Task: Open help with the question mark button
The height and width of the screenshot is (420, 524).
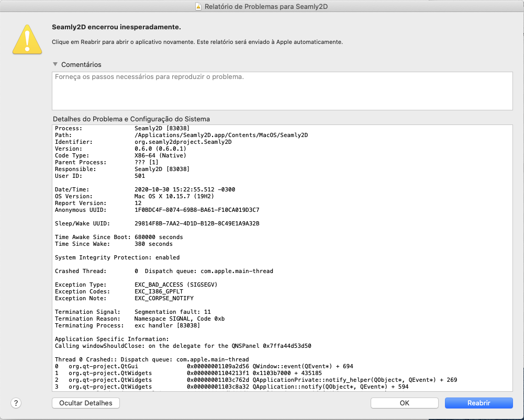Action: point(16,403)
